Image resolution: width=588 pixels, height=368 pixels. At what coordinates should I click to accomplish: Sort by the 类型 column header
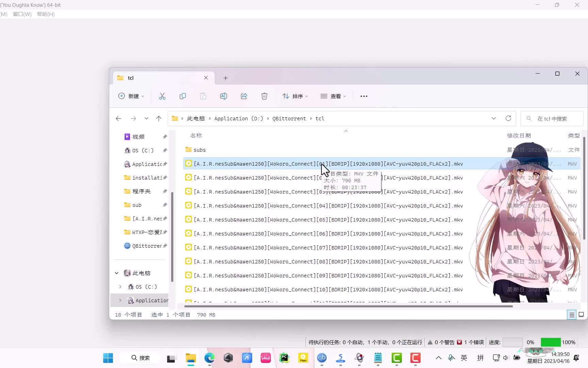coord(574,136)
